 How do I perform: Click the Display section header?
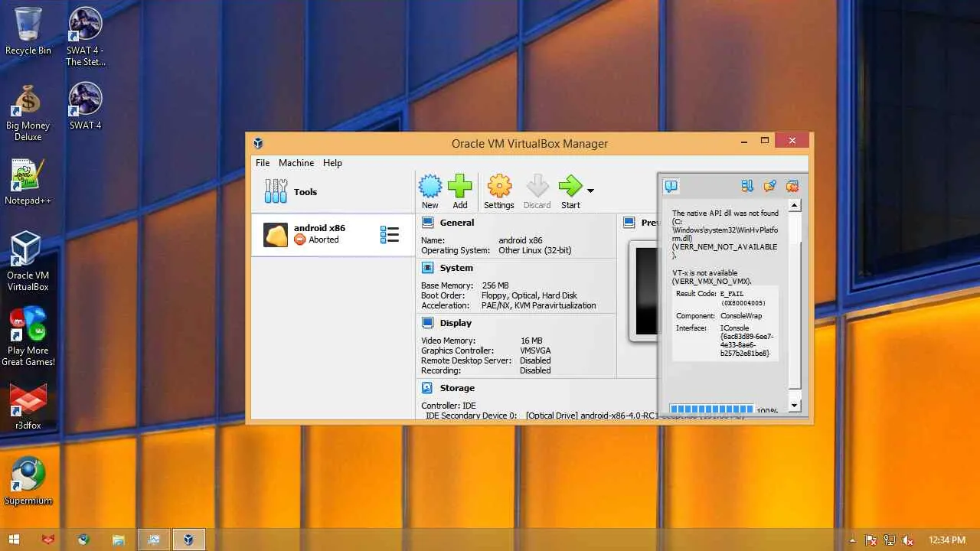pyautogui.click(x=457, y=323)
